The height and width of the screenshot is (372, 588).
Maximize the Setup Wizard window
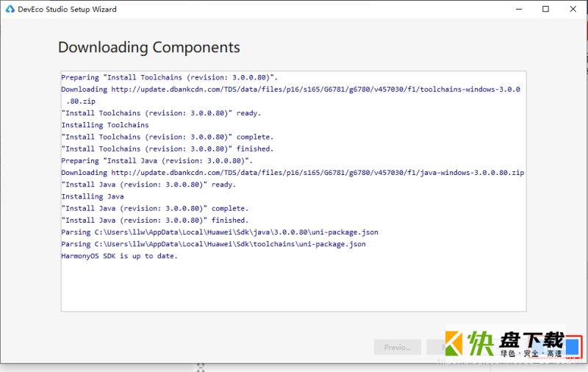pyautogui.click(x=545, y=9)
